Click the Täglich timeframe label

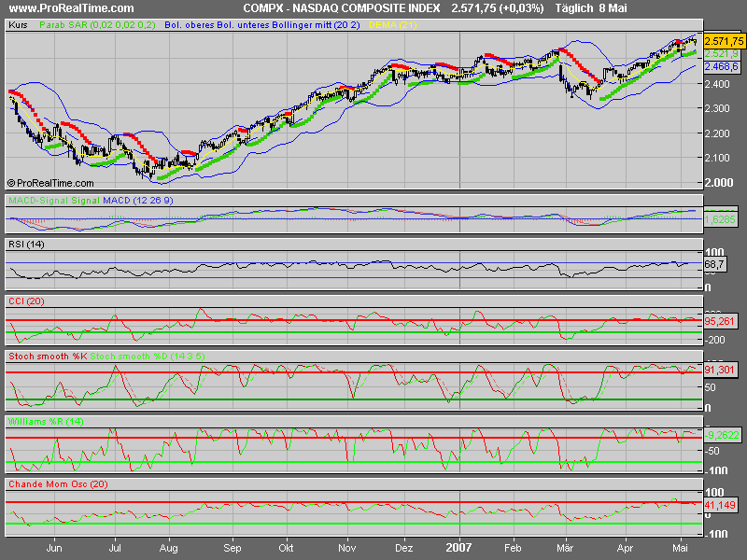coord(574,8)
